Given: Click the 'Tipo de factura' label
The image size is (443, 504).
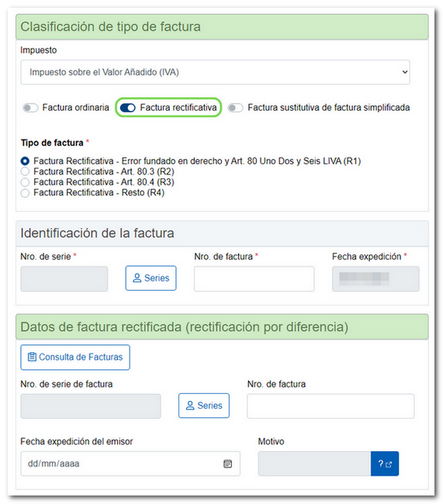Looking at the screenshot, I should tap(52, 143).
